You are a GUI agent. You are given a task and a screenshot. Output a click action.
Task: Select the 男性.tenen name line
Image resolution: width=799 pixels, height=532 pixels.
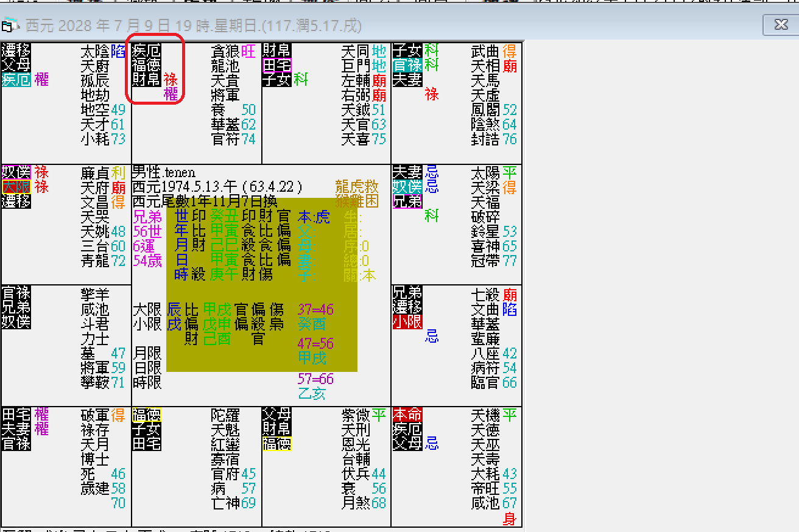(164, 172)
